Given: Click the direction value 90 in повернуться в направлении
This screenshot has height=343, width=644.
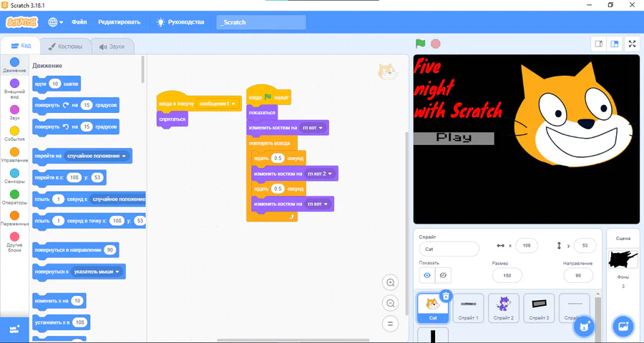Looking at the screenshot, I should click(x=109, y=250).
